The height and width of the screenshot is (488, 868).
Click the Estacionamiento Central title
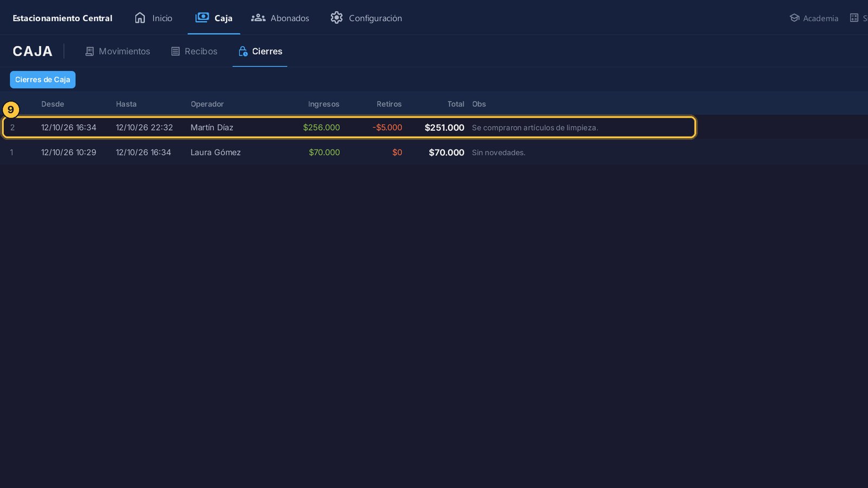click(62, 18)
